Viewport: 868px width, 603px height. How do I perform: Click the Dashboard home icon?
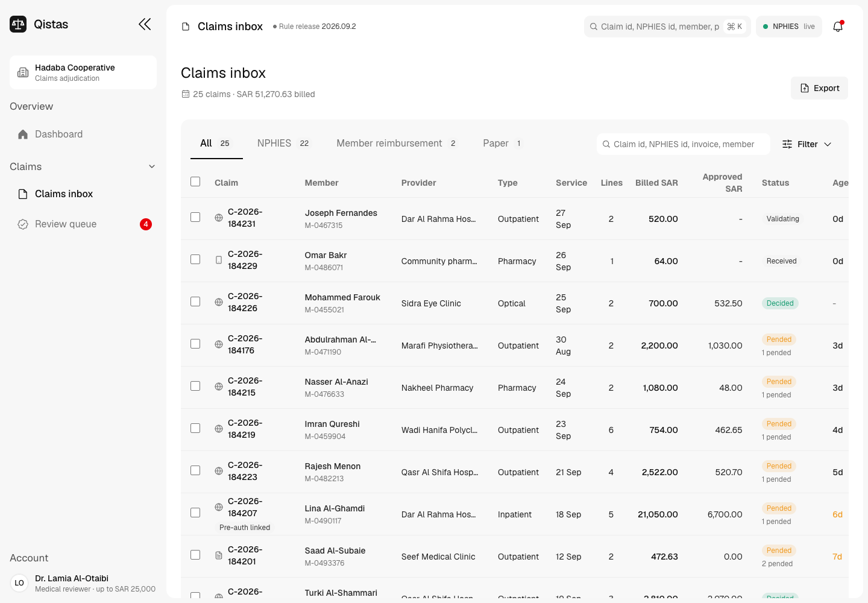(23, 134)
